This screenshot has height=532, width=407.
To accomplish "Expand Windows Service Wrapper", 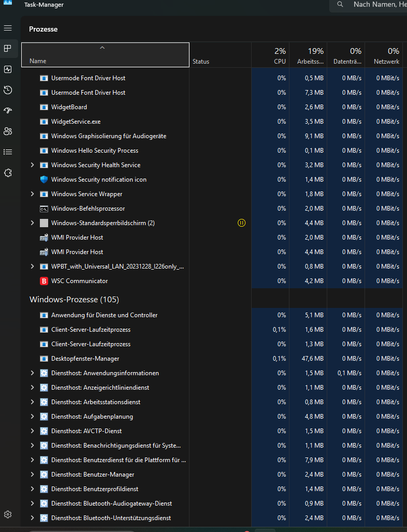I will (32, 194).
